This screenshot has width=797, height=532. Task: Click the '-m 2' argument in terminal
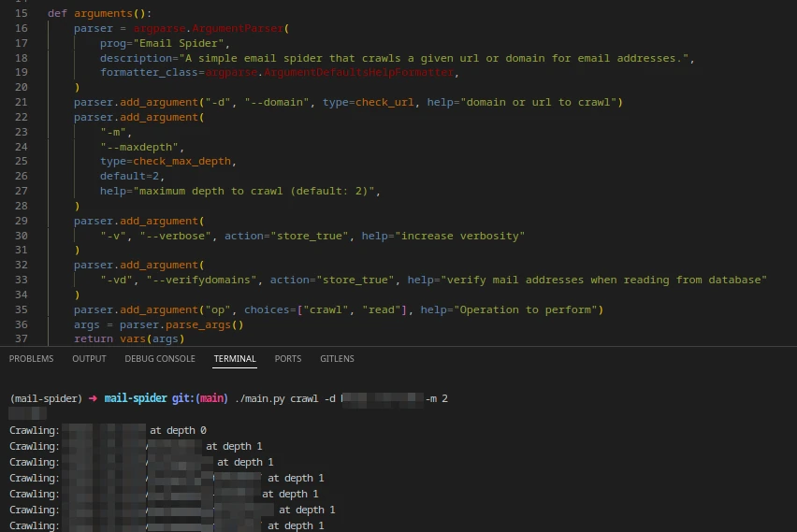point(437,399)
